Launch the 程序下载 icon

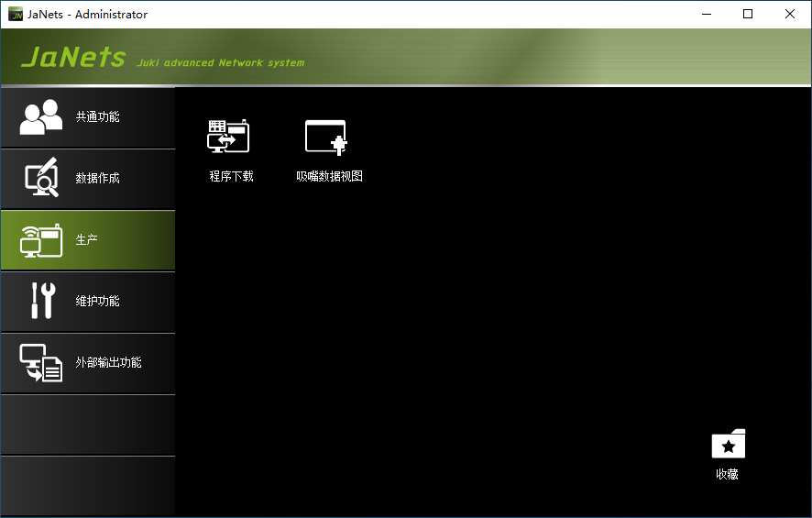[x=229, y=138]
